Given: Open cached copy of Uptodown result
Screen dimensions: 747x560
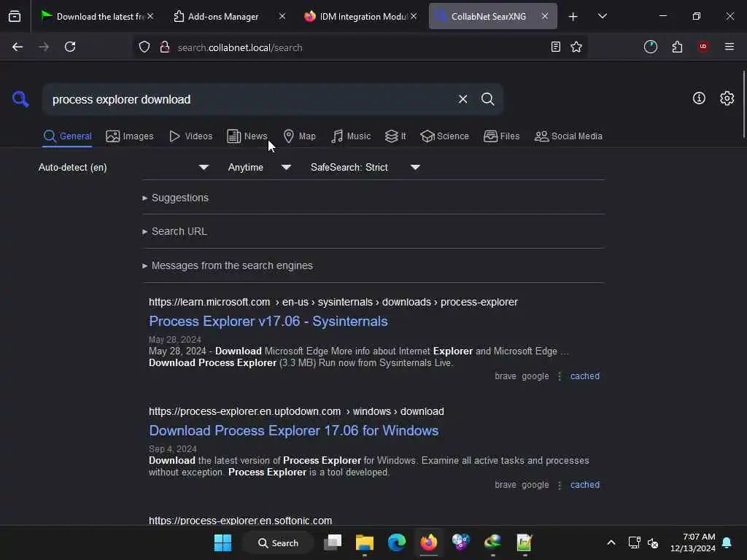Looking at the screenshot, I should coord(585,485).
